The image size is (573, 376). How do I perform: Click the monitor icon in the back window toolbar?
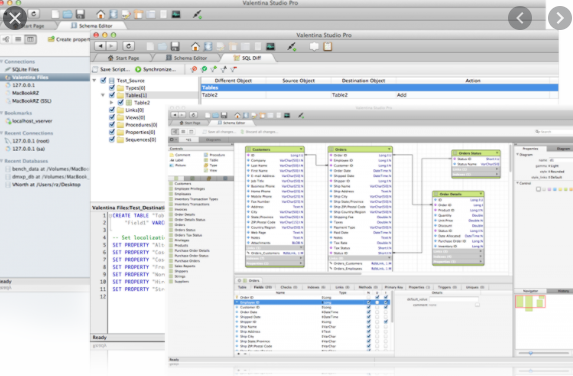176,14
